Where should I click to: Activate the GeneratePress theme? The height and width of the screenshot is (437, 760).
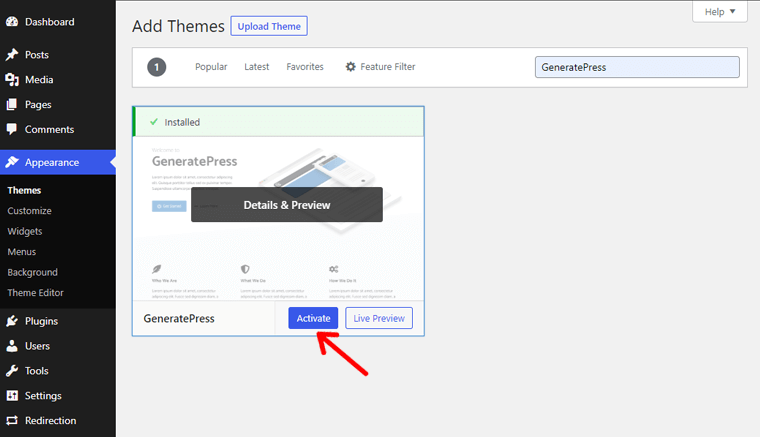(313, 318)
